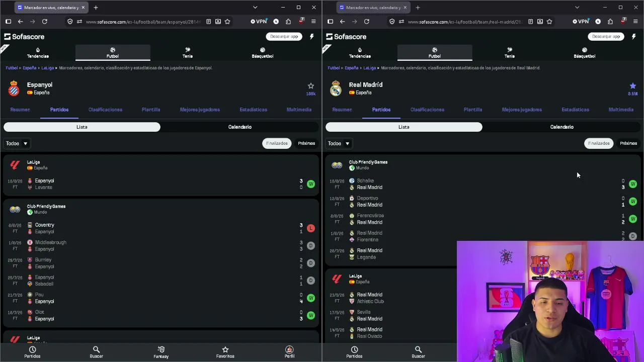Open Buscar in the Espanyol window's bottom bar

(96, 352)
